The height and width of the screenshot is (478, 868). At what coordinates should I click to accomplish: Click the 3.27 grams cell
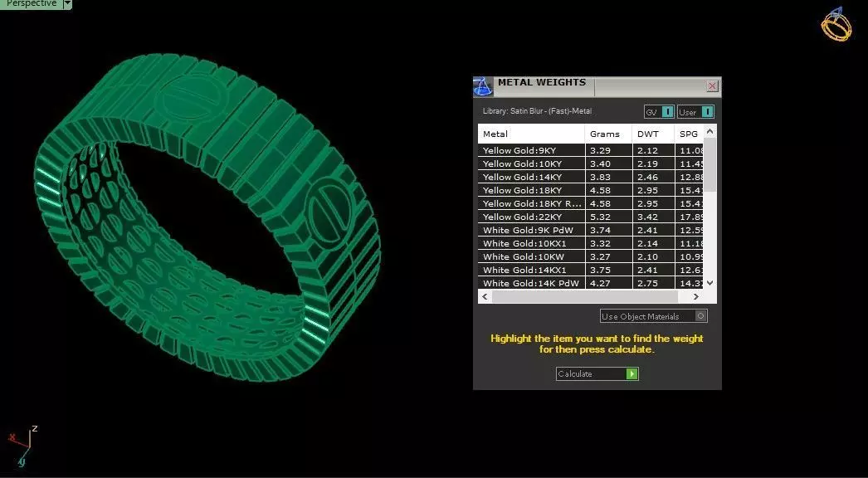608,256
